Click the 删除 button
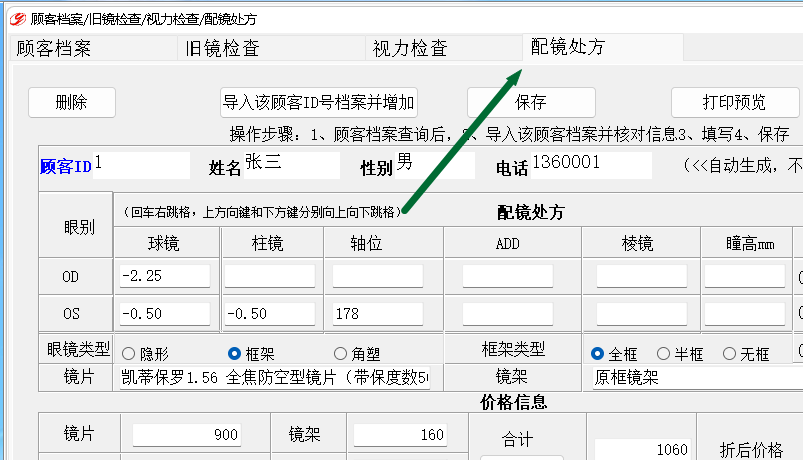 [72, 102]
